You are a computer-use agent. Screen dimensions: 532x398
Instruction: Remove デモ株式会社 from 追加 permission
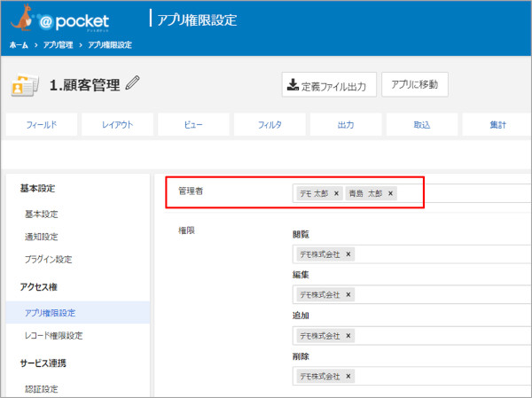348,336
